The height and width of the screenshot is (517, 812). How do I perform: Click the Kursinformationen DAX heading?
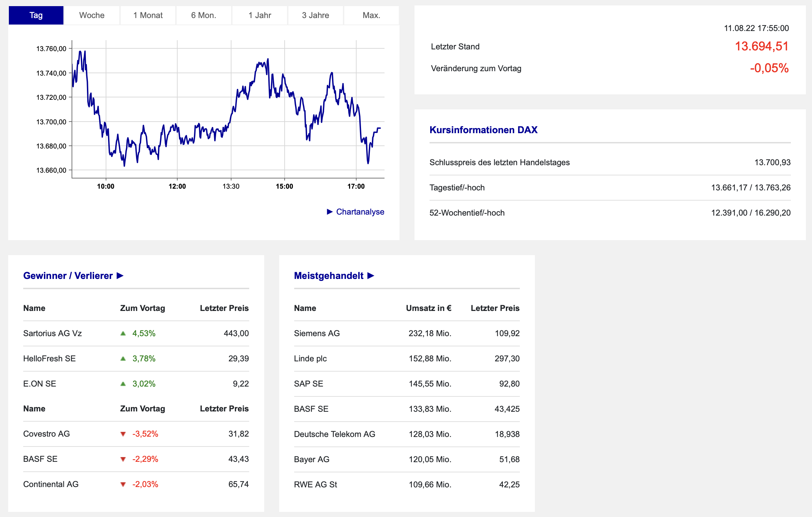pyautogui.click(x=483, y=130)
